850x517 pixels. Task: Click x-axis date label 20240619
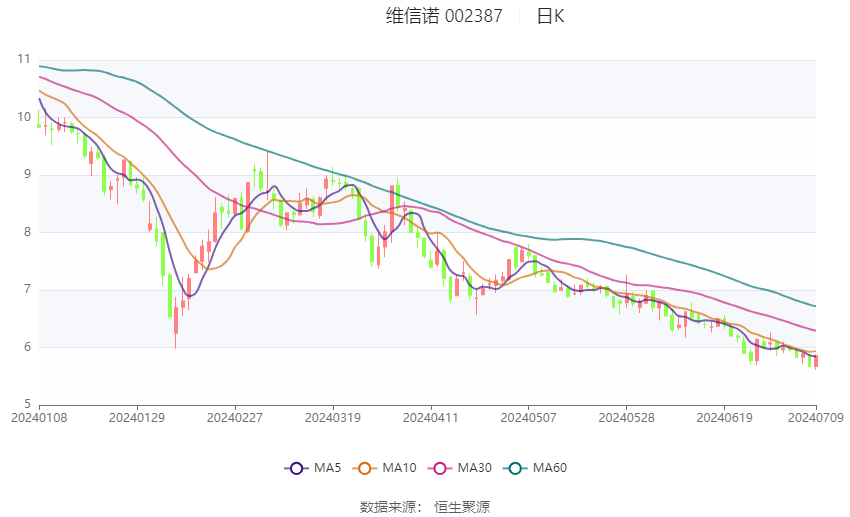(x=724, y=418)
